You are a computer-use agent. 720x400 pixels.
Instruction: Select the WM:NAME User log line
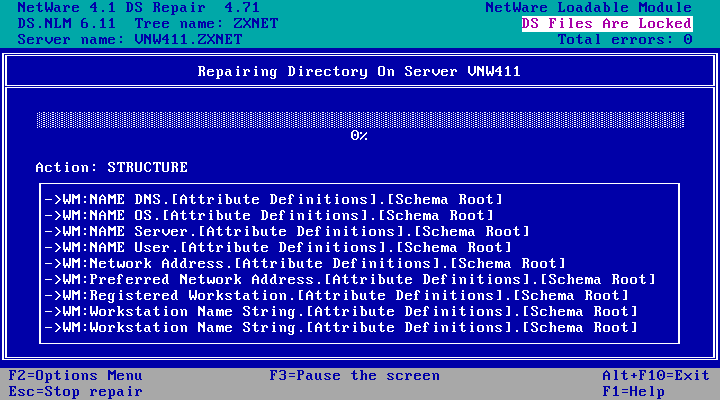tap(278, 248)
